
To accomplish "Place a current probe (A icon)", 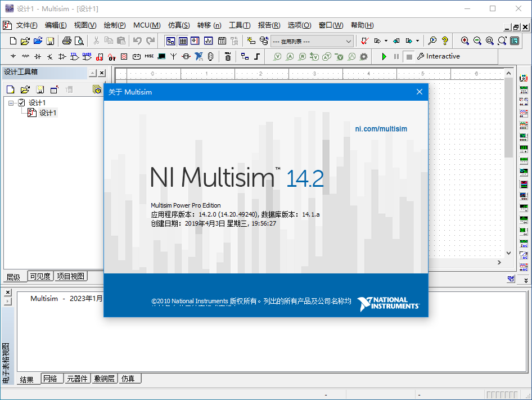I will pyautogui.click(x=290, y=56).
